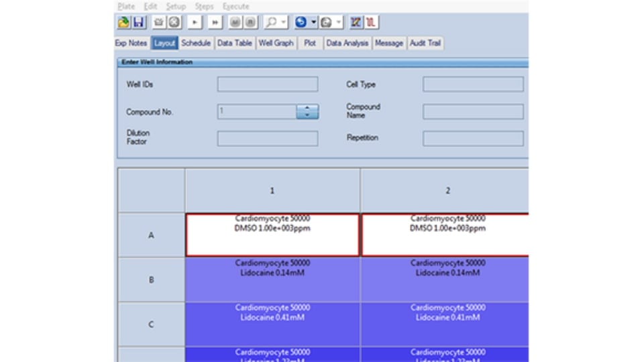This screenshot has width=644, height=362.
Task: Click the magnifier zoom icon
Action: point(271,22)
